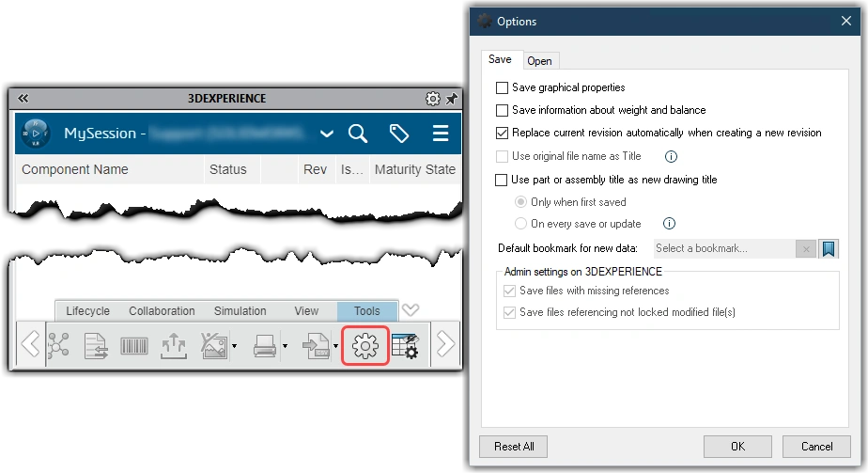
Task: Click the image thumbnail toolbar icon
Action: coord(213,346)
